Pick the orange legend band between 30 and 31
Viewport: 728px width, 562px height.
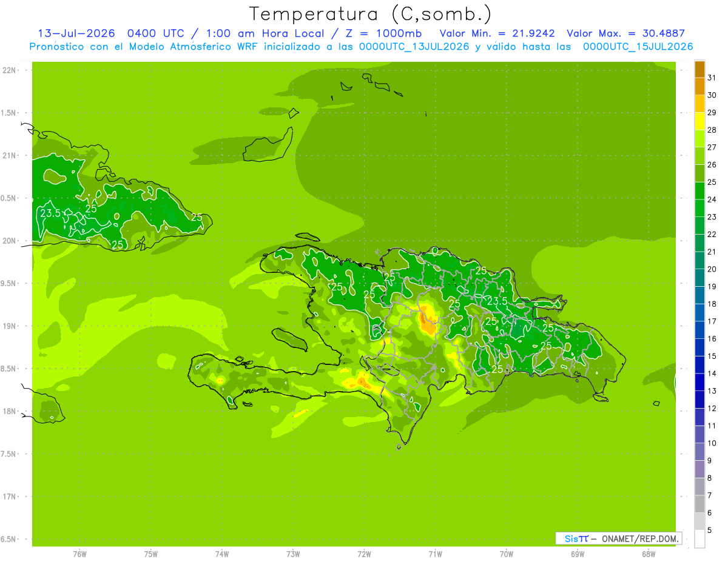[699, 87]
